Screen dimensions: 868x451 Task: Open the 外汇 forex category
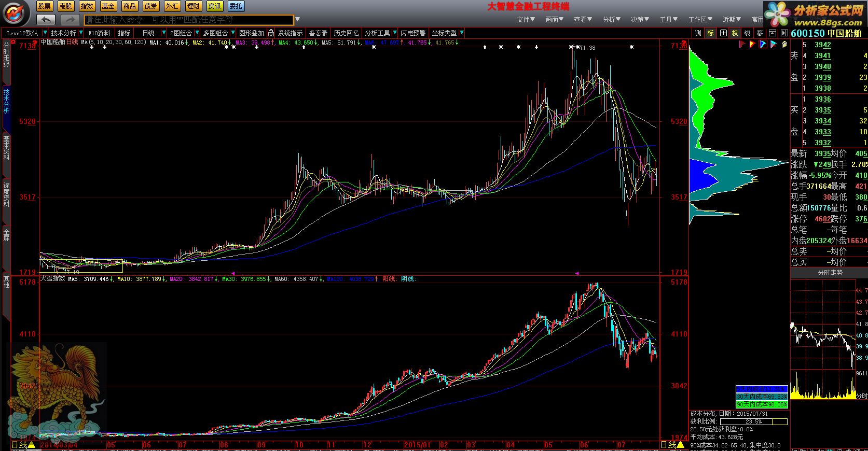(x=172, y=6)
